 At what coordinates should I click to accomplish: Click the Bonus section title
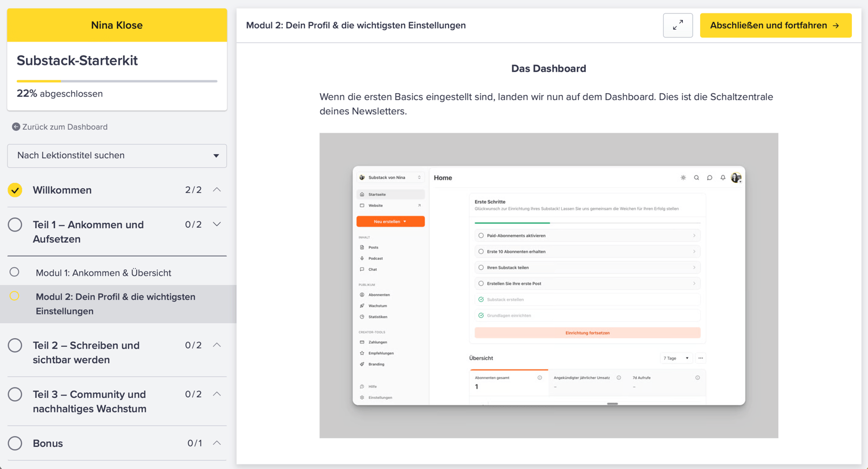click(48, 444)
